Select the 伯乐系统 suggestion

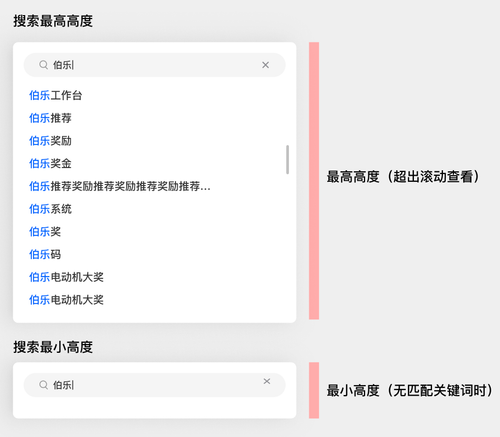tap(50, 209)
